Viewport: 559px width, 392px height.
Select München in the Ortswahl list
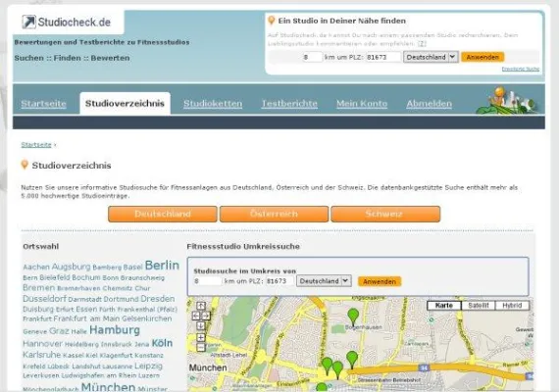coord(108,387)
